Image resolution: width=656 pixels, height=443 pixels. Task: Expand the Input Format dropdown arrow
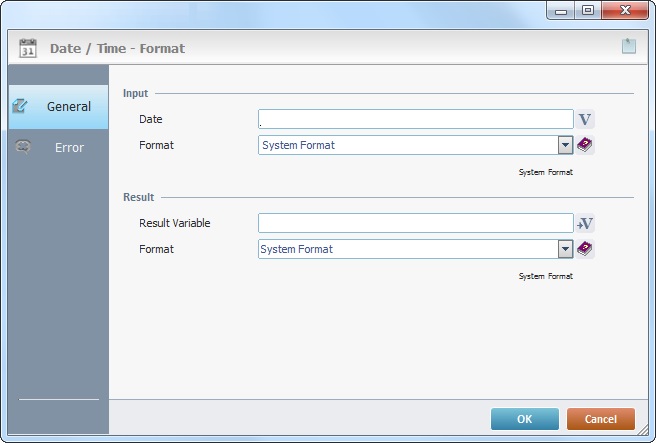[566, 145]
